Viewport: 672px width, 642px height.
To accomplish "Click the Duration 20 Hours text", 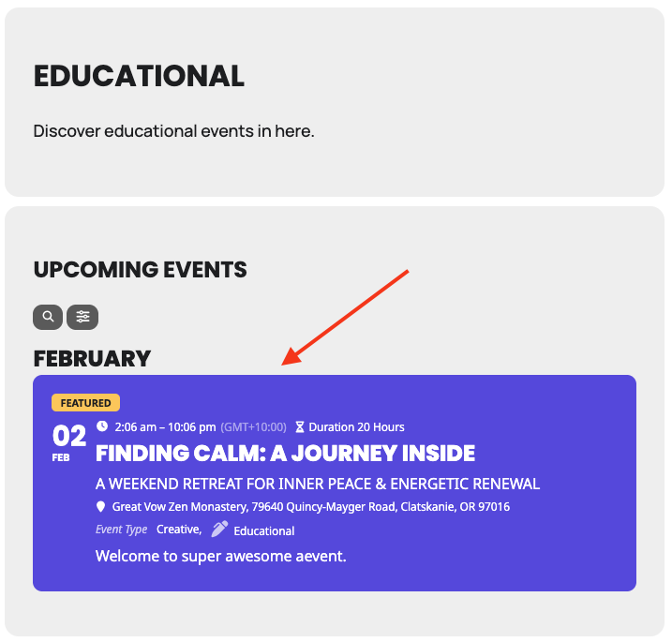I will [x=356, y=427].
